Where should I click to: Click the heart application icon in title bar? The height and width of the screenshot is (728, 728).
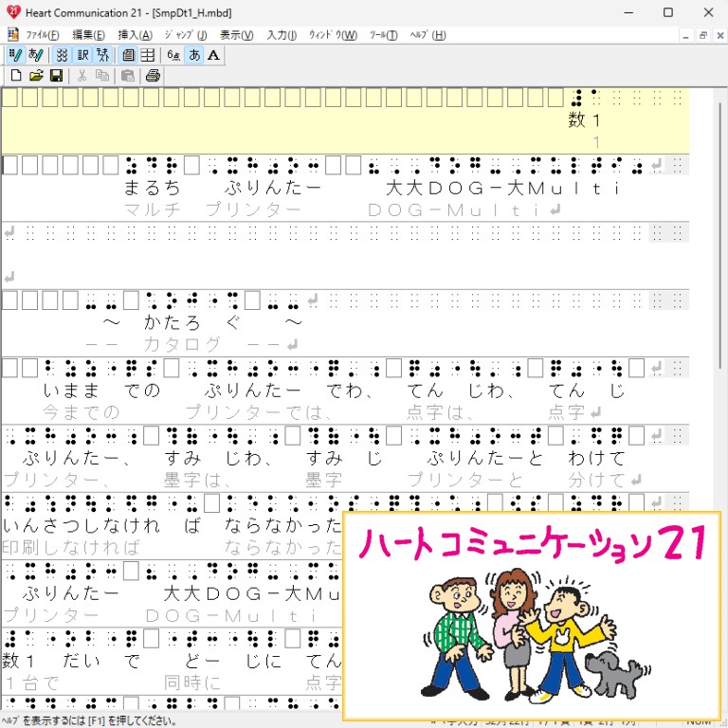click(x=13, y=12)
